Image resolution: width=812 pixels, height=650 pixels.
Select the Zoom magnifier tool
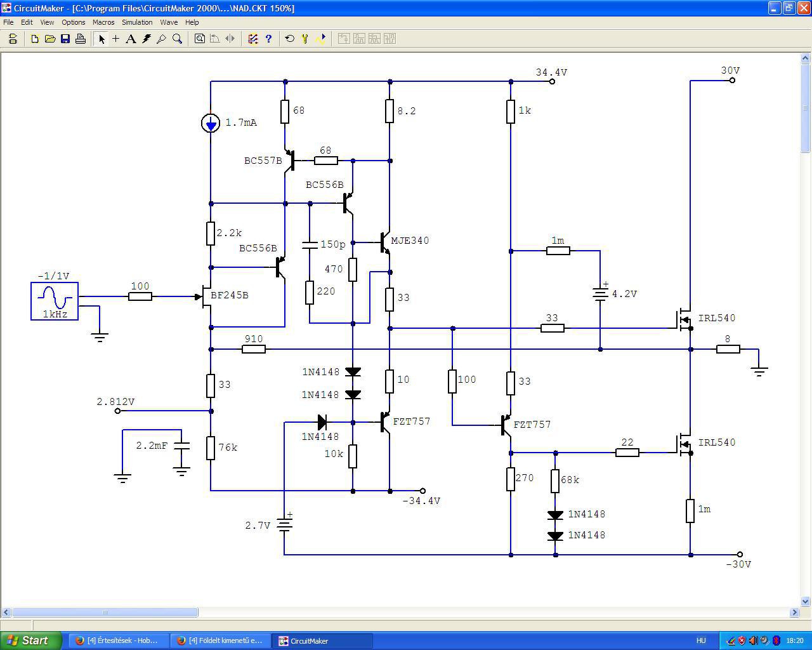(177, 39)
